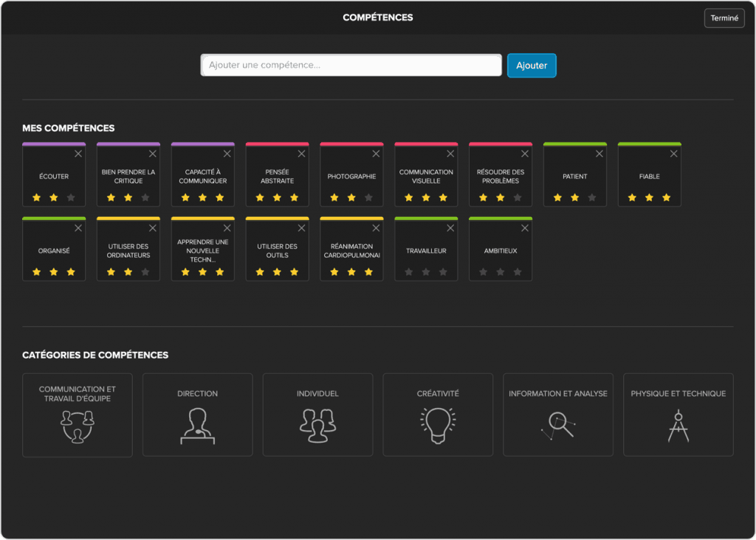Open the Communication et Travail d'équipe category
Image resolution: width=756 pixels, height=540 pixels.
pyautogui.click(x=78, y=415)
